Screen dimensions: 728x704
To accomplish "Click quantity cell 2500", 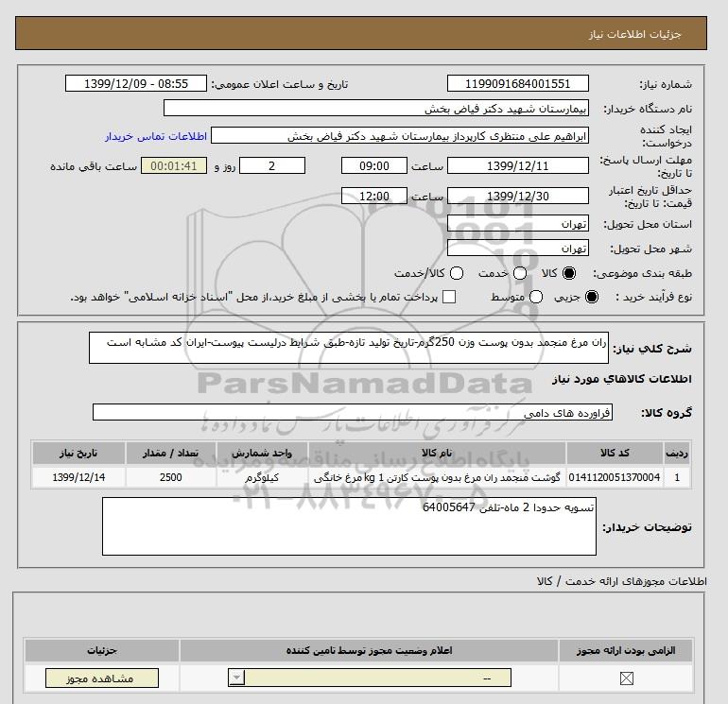I will [x=170, y=477].
